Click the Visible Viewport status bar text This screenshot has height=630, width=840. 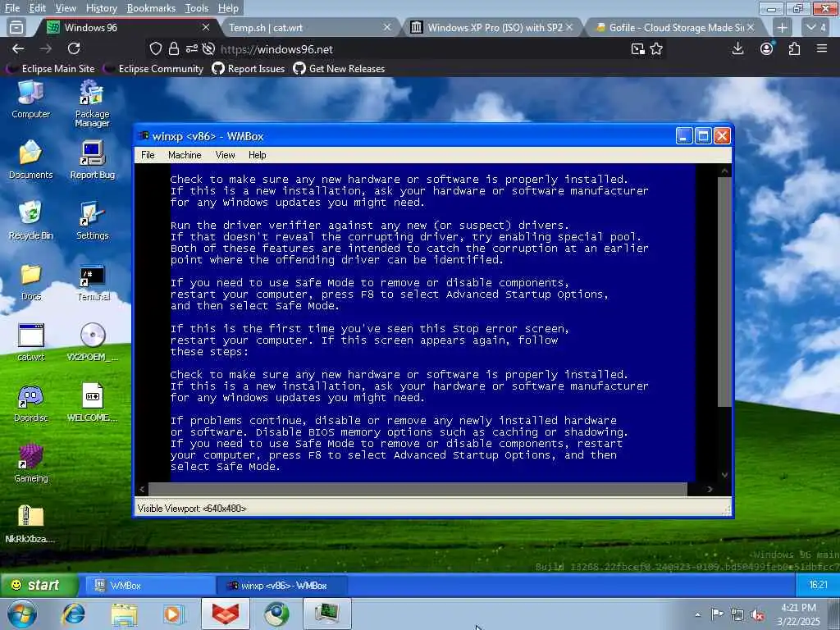192,509
